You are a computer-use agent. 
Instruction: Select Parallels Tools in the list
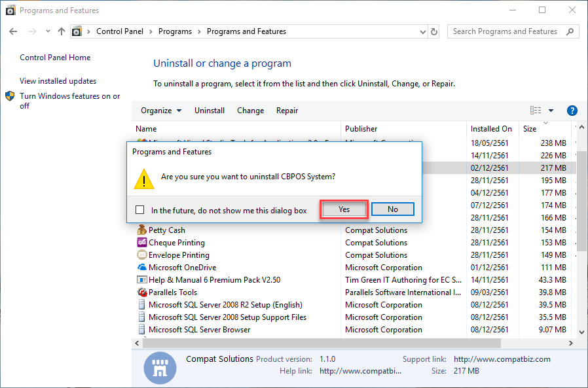172,292
